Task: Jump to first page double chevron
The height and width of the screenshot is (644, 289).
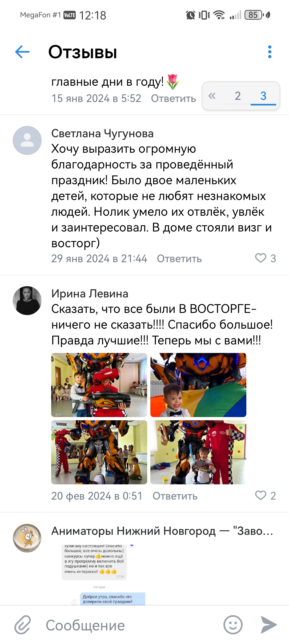Action: tap(212, 96)
